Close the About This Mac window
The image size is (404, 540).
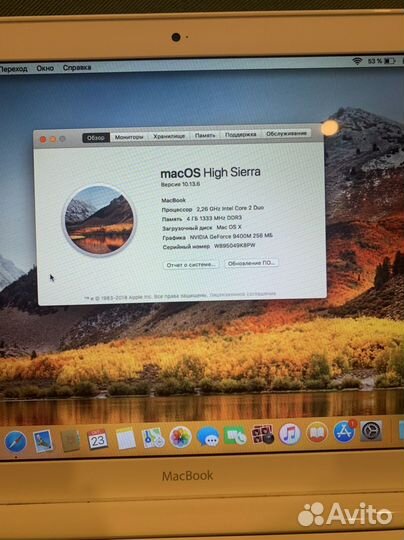pyautogui.click(x=43, y=139)
